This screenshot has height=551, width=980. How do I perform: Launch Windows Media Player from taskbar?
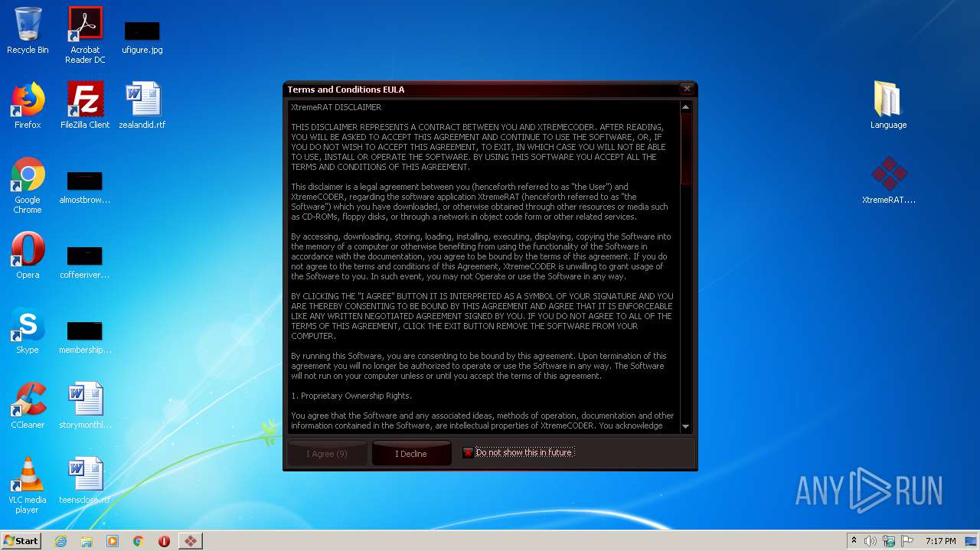click(x=113, y=541)
